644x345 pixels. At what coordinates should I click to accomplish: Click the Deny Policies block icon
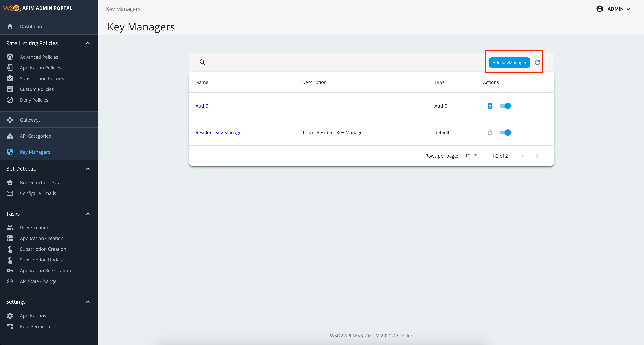pos(10,100)
